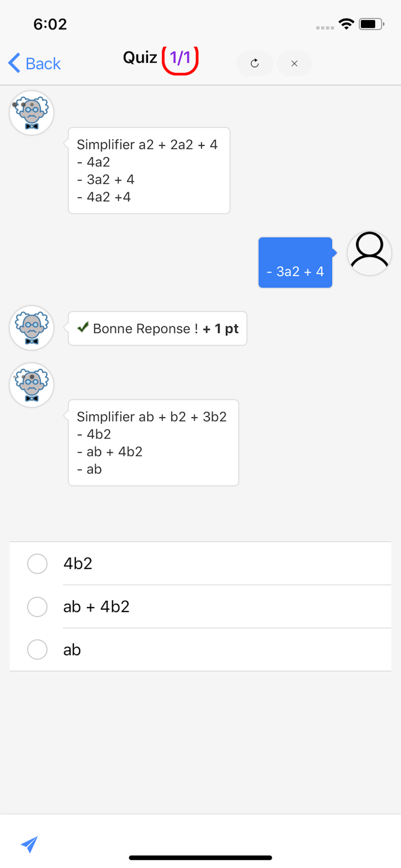Select the 4b2 radio option
The image size is (401, 868).
[37, 563]
